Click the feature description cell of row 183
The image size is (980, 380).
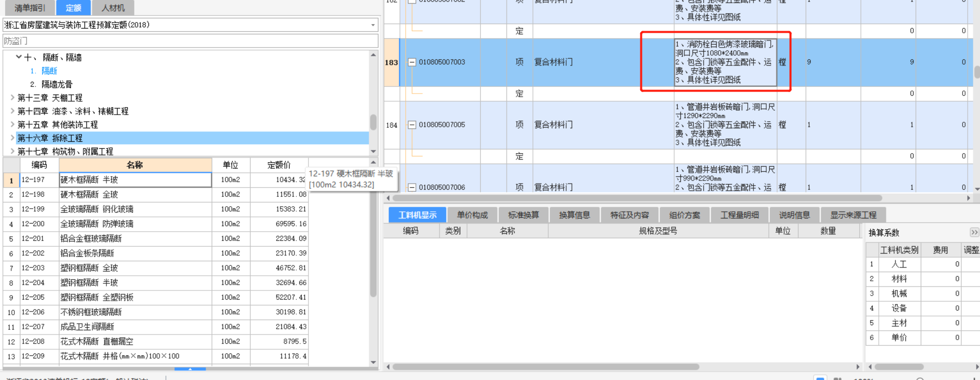pos(725,62)
